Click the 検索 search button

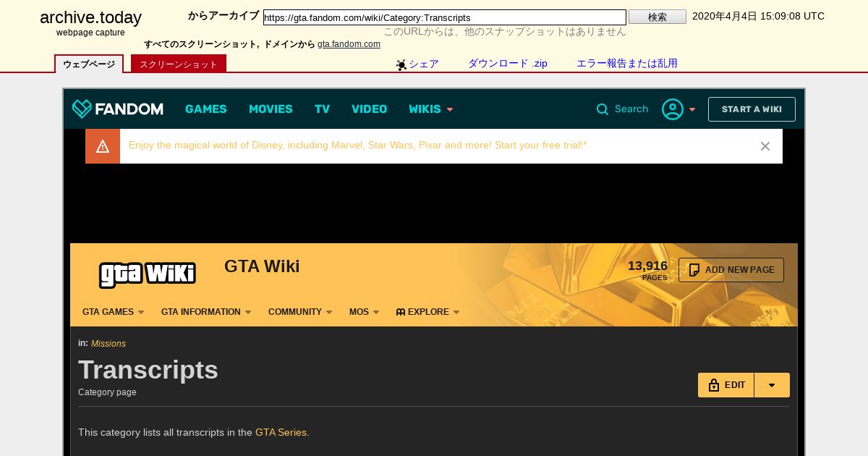coord(658,17)
